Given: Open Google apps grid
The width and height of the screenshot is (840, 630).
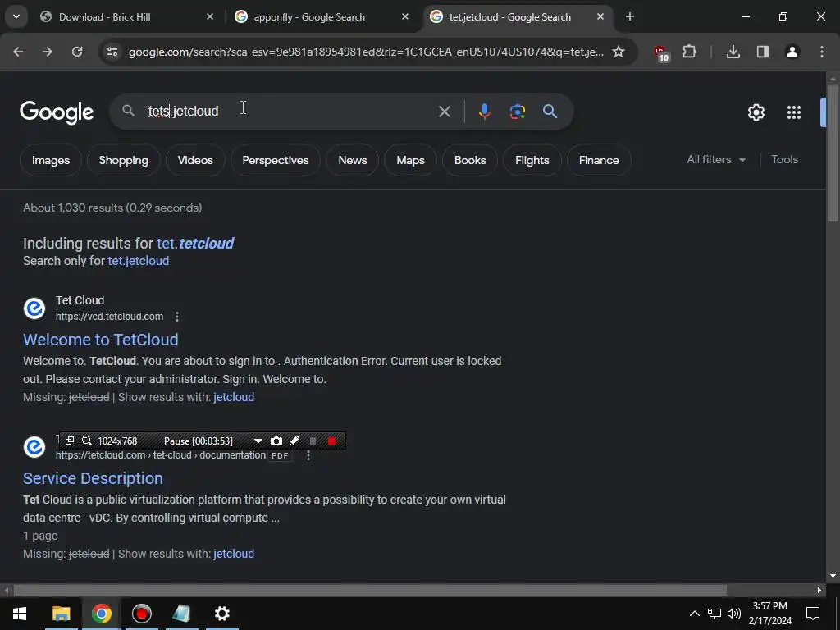Looking at the screenshot, I should [794, 112].
